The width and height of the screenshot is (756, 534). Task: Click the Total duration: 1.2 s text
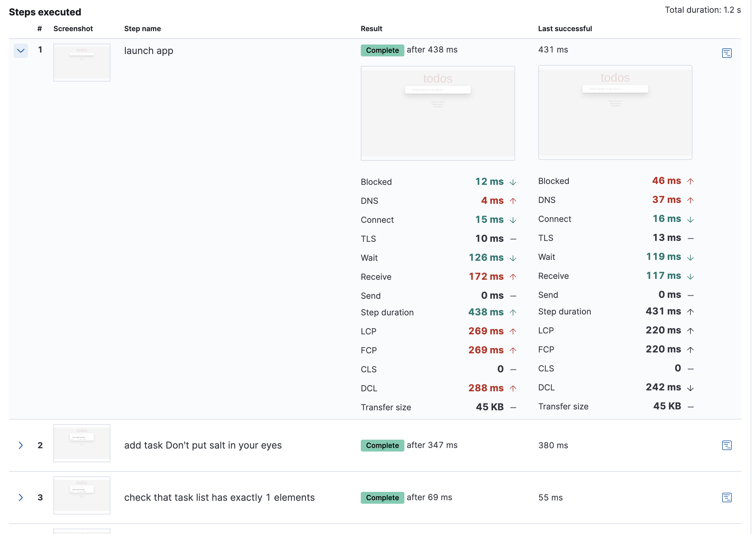coord(702,10)
